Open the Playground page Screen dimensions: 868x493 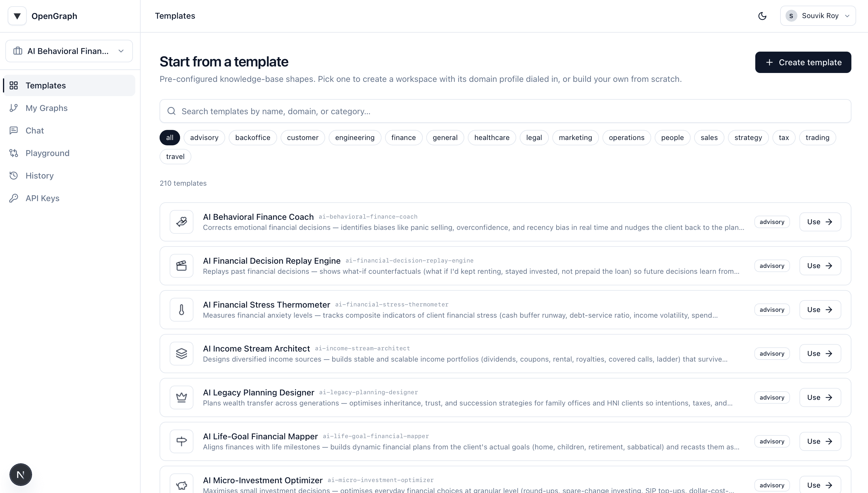tap(47, 153)
